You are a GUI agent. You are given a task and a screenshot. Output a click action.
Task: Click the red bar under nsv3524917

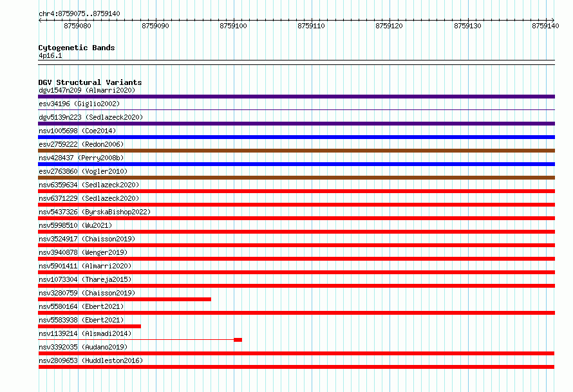coord(296,245)
